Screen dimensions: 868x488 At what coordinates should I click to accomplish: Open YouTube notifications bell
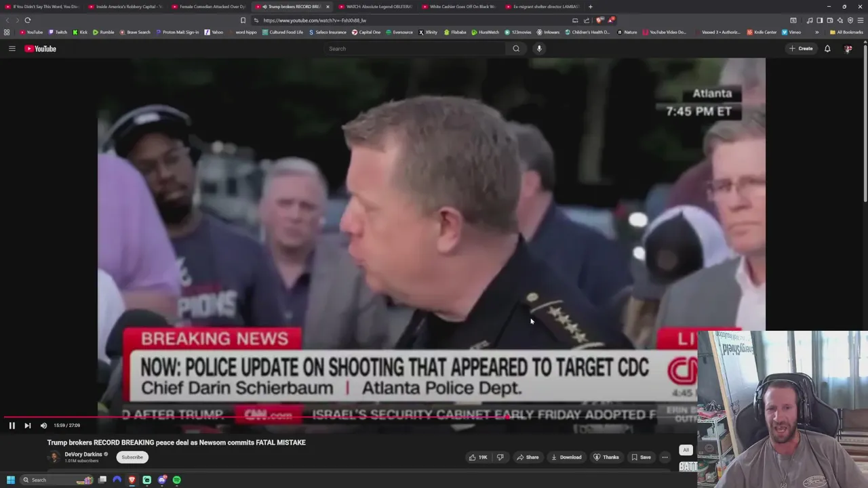[x=827, y=49]
